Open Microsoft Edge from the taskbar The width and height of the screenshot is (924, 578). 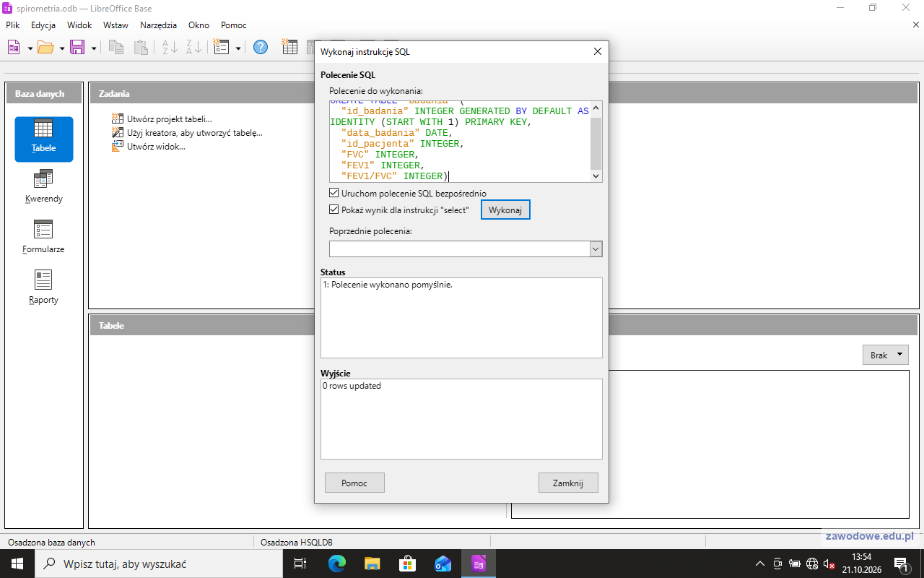[x=337, y=564]
